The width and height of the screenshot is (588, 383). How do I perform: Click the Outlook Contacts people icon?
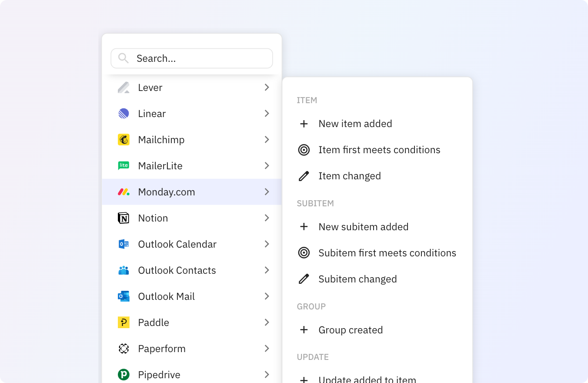point(124,270)
